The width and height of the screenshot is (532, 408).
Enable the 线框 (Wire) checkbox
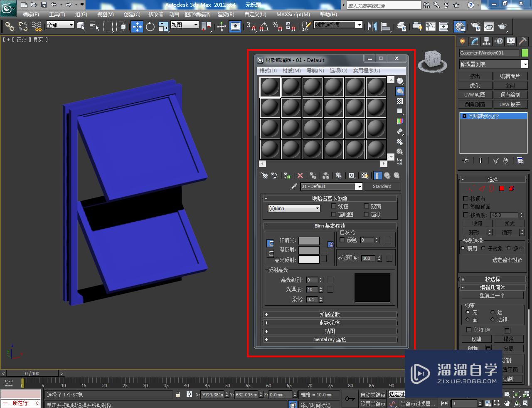333,206
